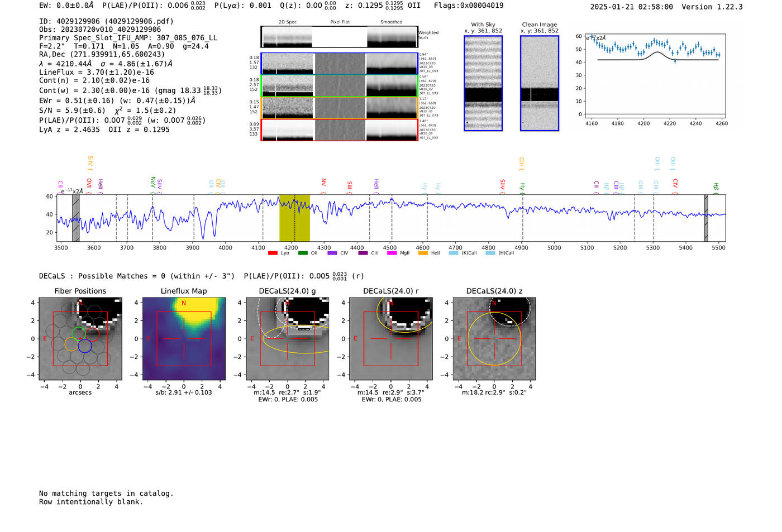Select the Obs: 20230720v010_4029129906 line
The height and width of the screenshot is (532, 782).
(100, 30)
